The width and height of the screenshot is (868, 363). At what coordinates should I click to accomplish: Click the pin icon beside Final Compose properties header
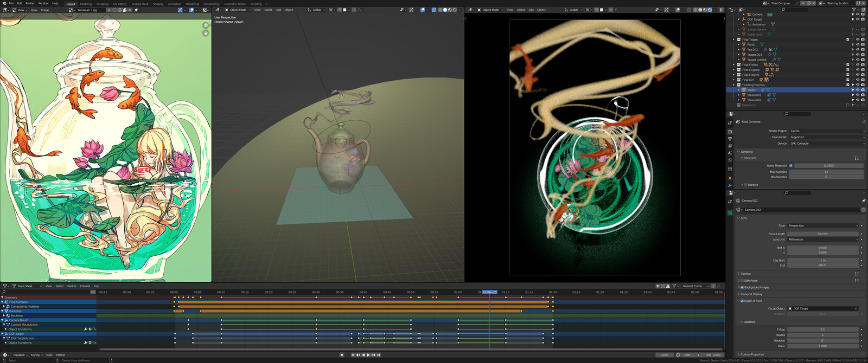(863, 122)
